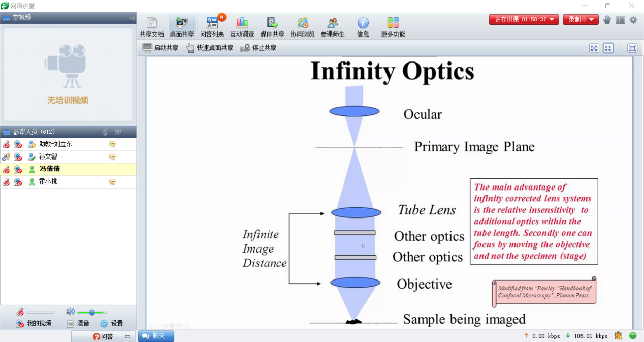Switch to the 问答 Q&A tab
The height and width of the screenshot is (342, 644).
pos(103,336)
